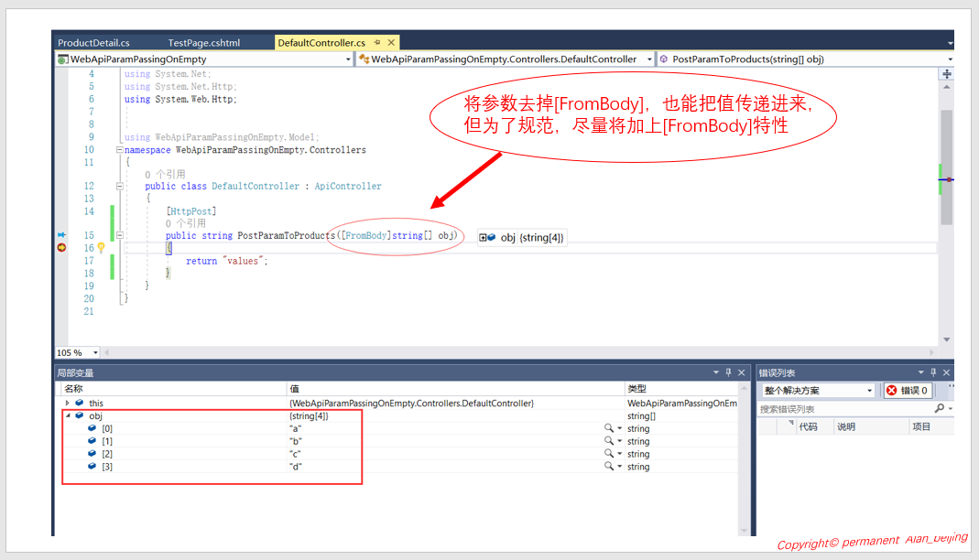Screen dimensions: 979x560
Task: Select the [1] array element row
Action: [399, 441]
